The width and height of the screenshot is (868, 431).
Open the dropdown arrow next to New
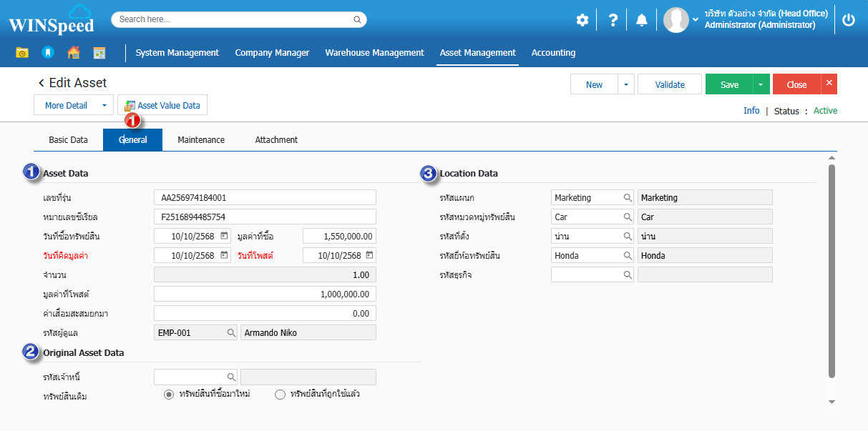point(626,84)
